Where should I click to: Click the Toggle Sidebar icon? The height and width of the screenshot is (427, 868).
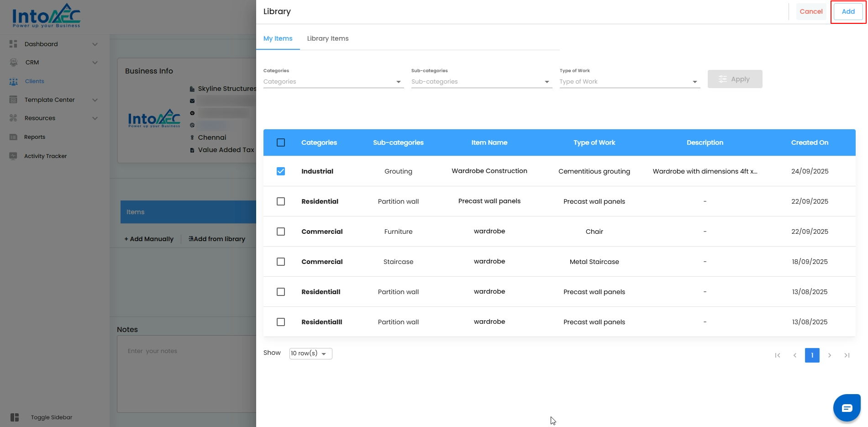tap(15, 417)
